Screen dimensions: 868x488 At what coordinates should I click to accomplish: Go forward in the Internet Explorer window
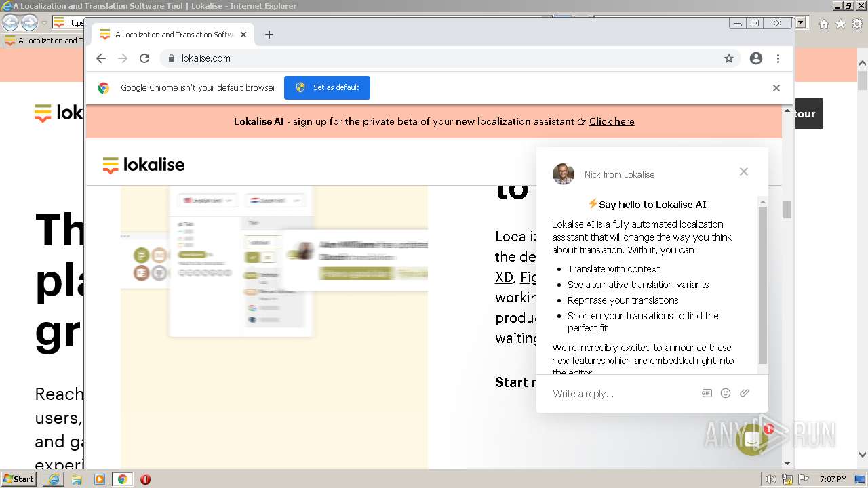[x=29, y=22]
